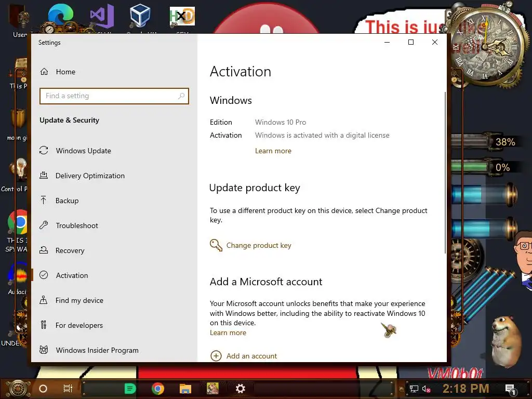The image size is (532, 399).
Task: Open Chrome from the taskbar
Action: (x=158, y=389)
